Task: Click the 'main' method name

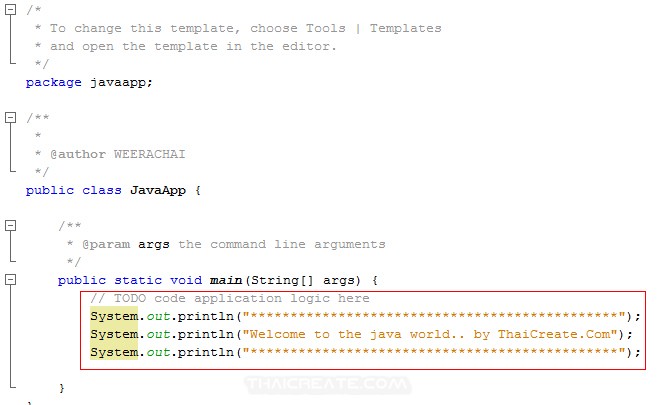Action: click(x=226, y=280)
